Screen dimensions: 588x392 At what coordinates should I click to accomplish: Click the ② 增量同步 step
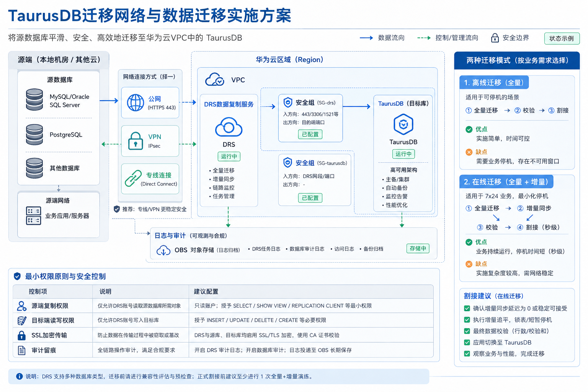pyautogui.click(x=534, y=208)
